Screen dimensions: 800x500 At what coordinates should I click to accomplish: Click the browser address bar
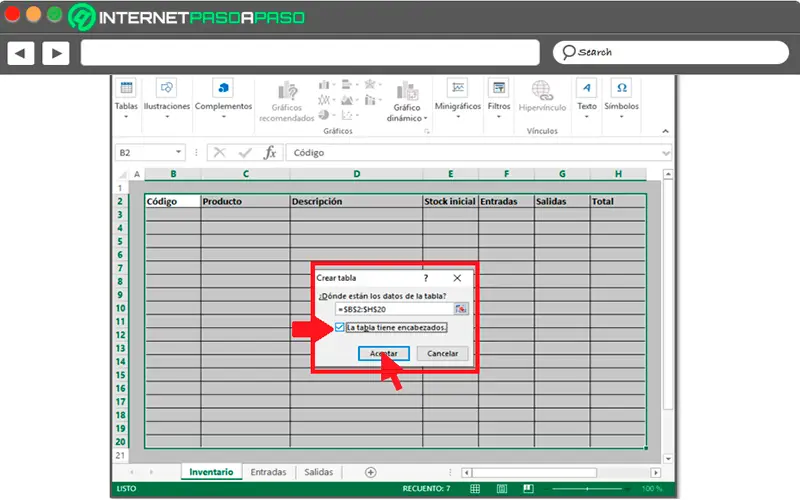pyautogui.click(x=310, y=53)
